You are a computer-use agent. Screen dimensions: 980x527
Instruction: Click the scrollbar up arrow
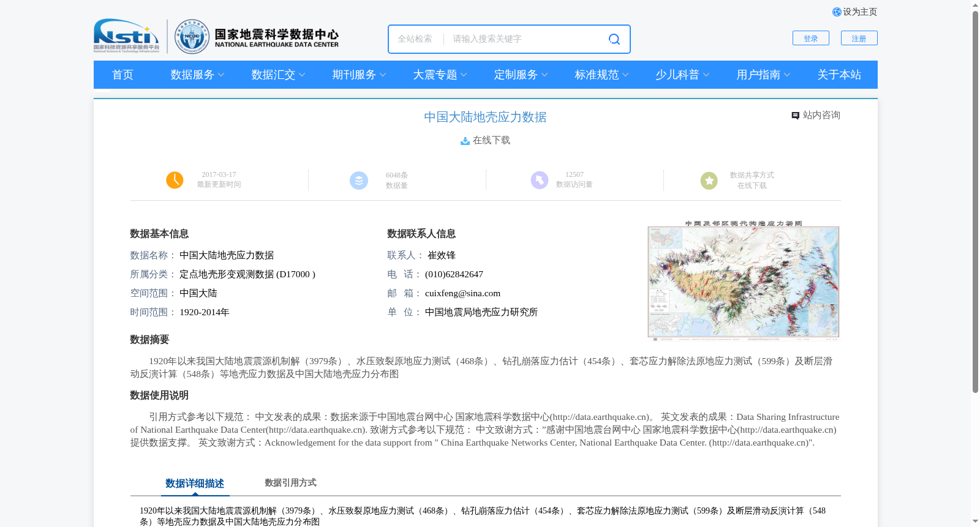click(975, 5)
